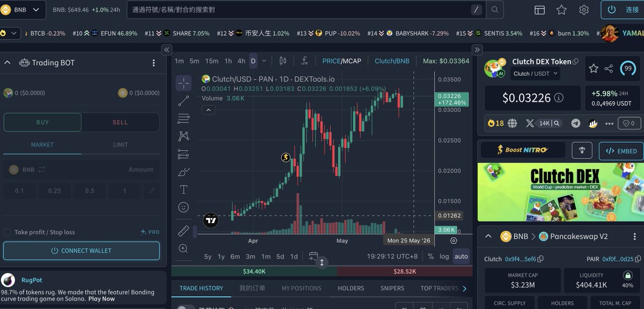This screenshot has height=309, width=644.
Task: Click the token search input box
Action: pos(306,10)
